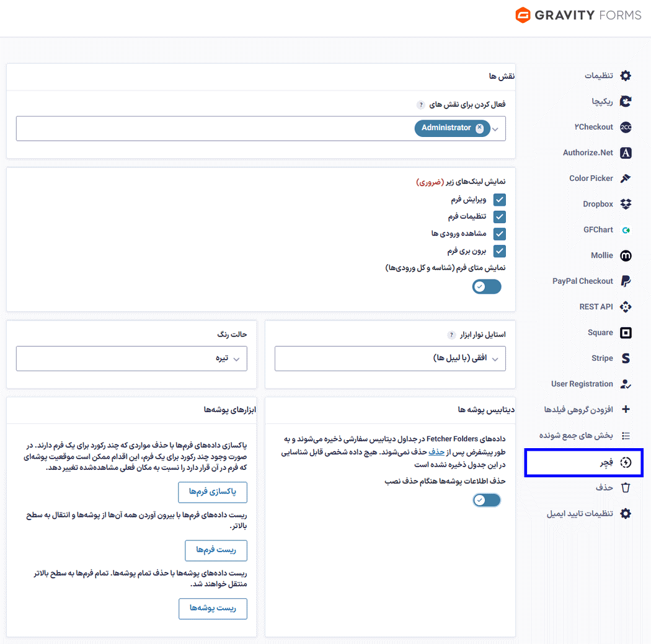Uncheck the ویرایش فرم checkbox
Viewport: 651px width, 644px height.
tap(499, 200)
